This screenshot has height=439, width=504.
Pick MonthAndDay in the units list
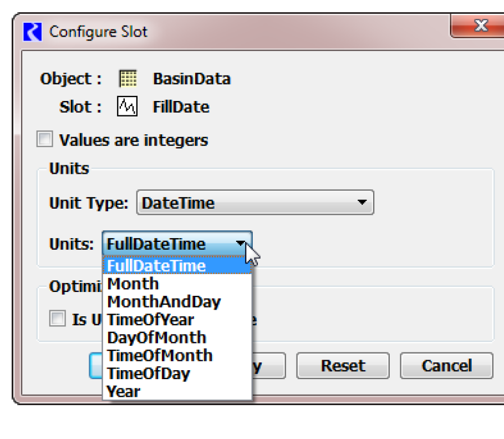pos(164,302)
